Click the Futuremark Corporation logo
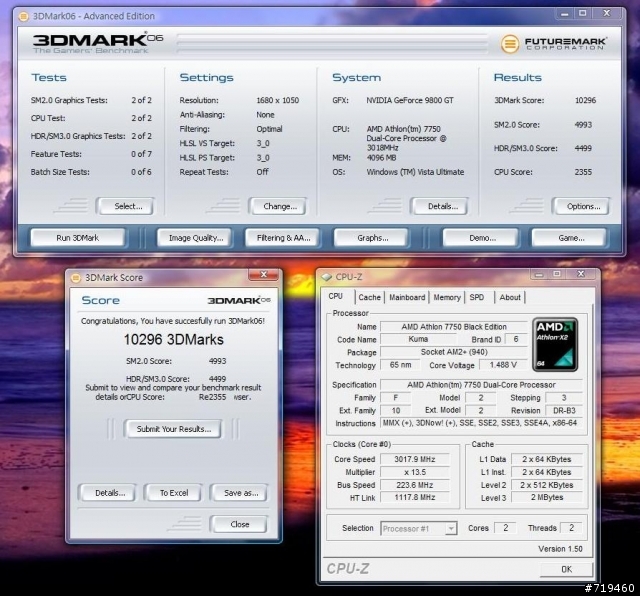Screen dimensions: 640x596 pos(553,44)
